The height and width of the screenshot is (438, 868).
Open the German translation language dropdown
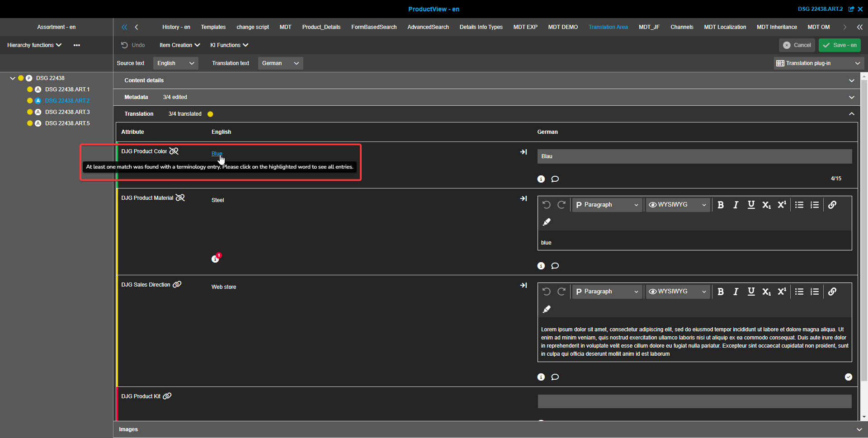click(x=280, y=63)
